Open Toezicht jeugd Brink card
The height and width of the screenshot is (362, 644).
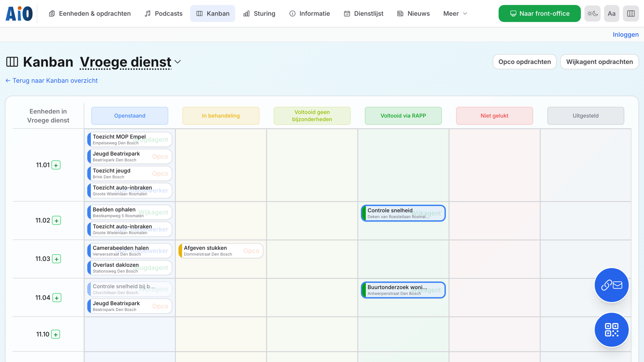click(x=130, y=173)
